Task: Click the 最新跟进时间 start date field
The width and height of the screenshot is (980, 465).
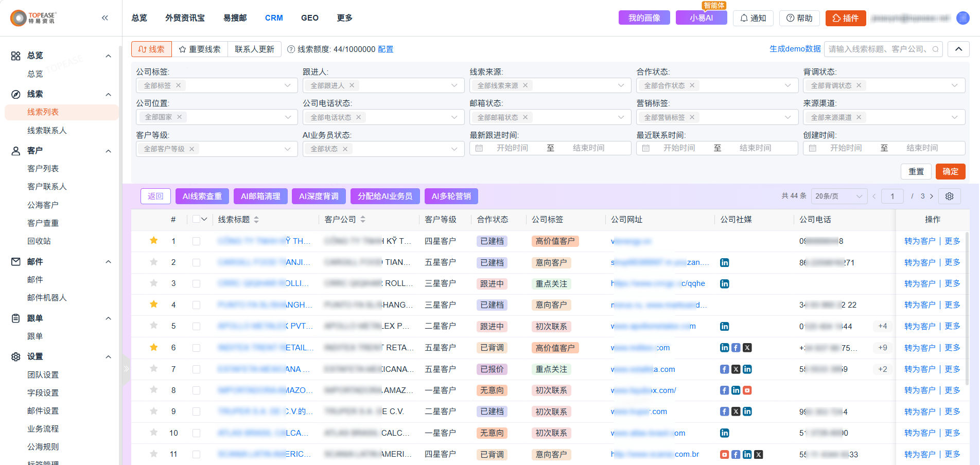Action: 512,148
